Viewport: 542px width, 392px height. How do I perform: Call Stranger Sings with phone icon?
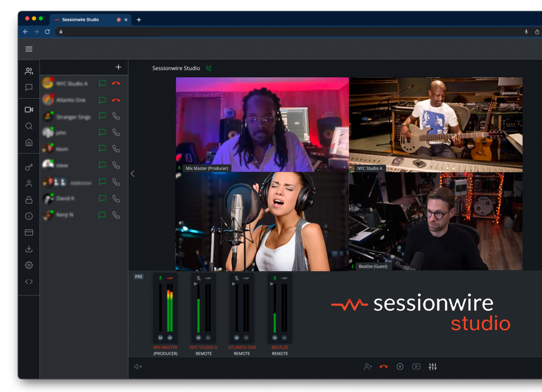click(116, 116)
